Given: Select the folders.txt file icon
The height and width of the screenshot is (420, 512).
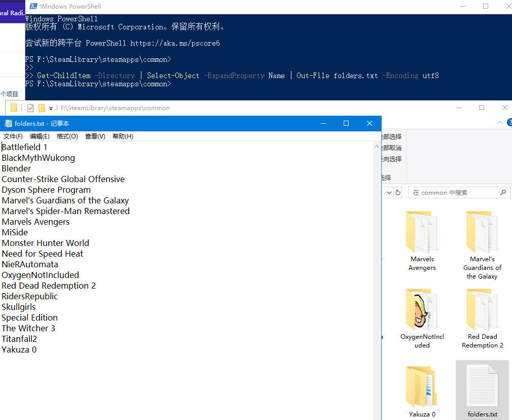Looking at the screenshot, I should tap(482, 387).
